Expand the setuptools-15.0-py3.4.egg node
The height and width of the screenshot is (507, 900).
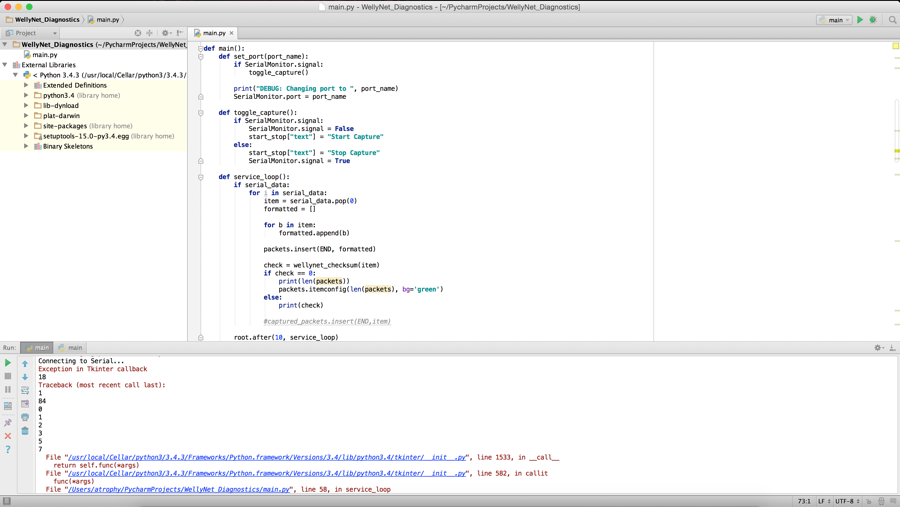[x=26, y=136]
